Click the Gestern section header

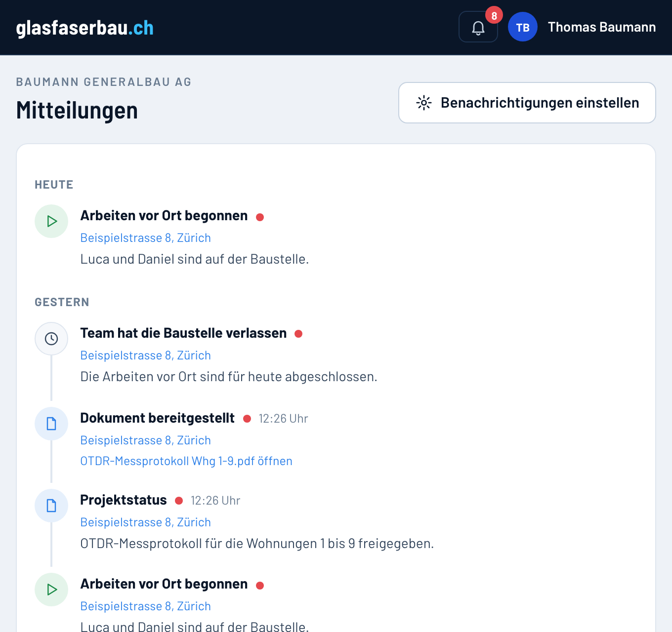62,302
